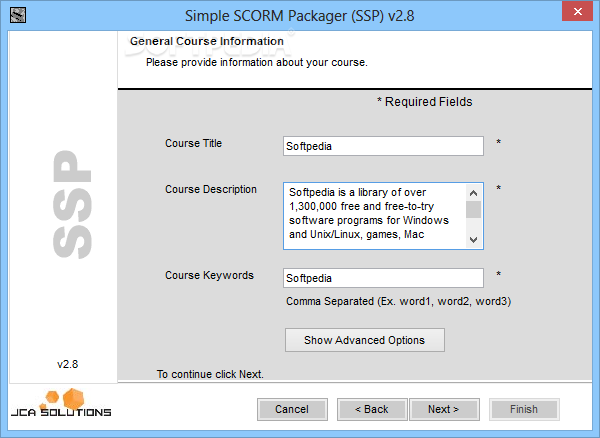Click the 'To continue click Next.' text

210,374
